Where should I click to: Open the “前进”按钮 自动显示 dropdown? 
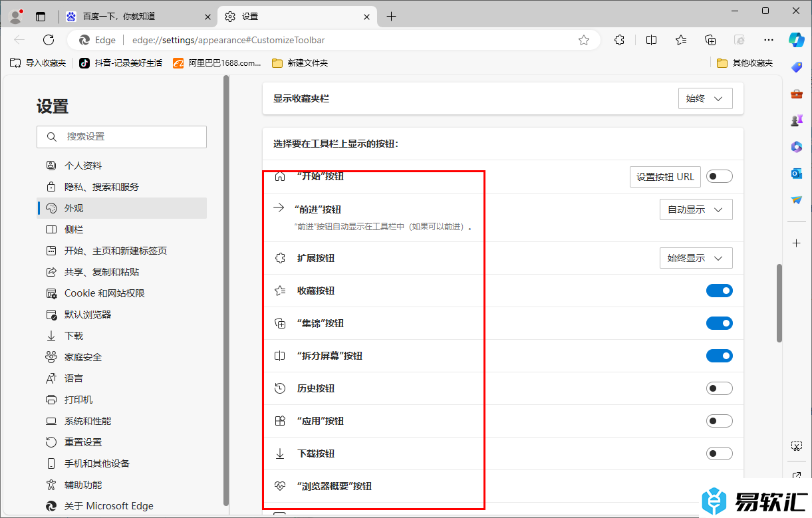[x=696, y=209]
